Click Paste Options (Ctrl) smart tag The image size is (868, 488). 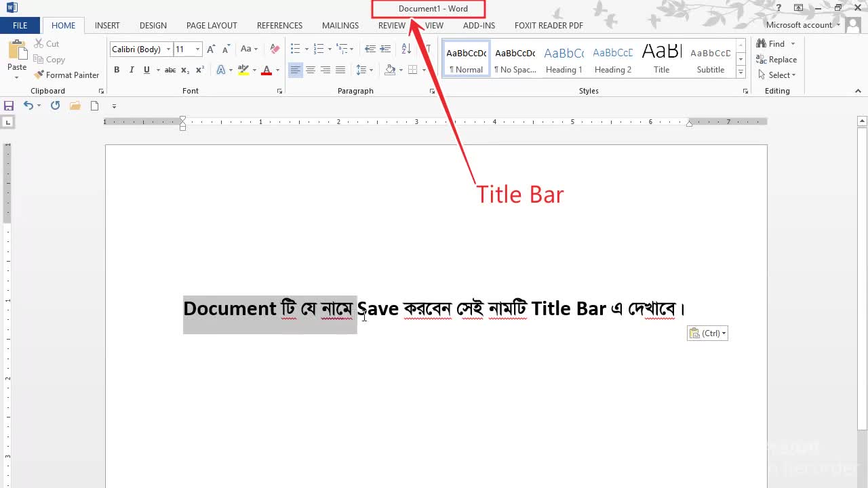point(707,333)
